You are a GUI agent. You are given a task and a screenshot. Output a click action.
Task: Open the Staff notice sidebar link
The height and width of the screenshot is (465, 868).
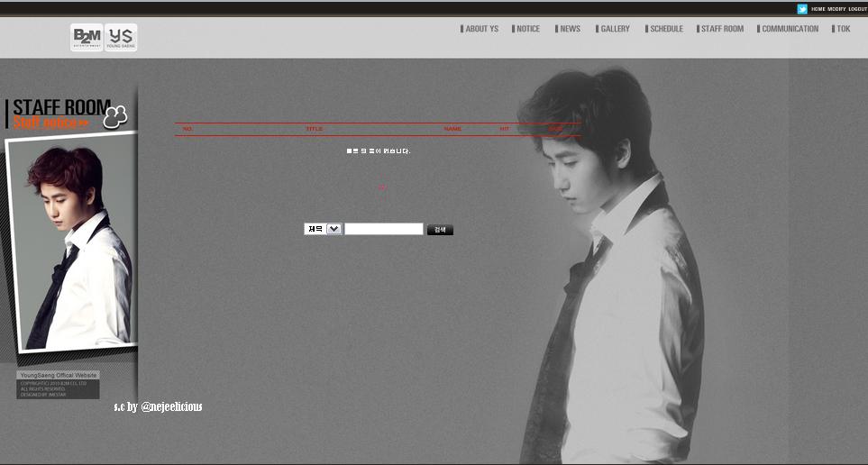[x=50, y=123]
